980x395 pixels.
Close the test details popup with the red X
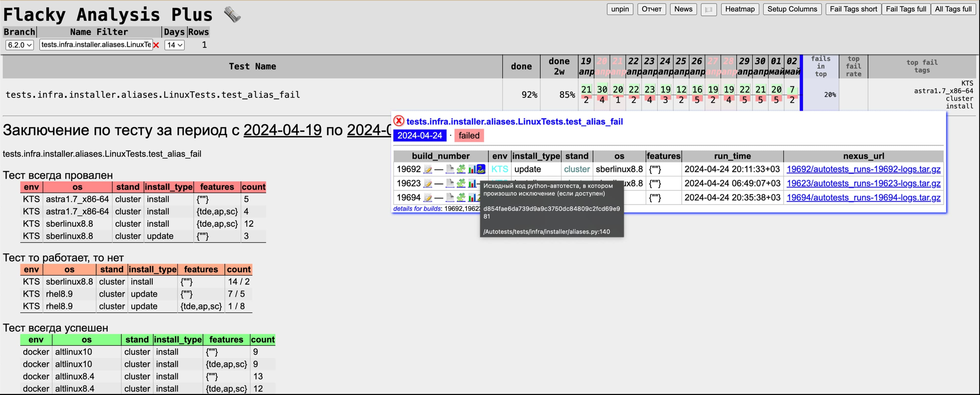pos(398,121)
